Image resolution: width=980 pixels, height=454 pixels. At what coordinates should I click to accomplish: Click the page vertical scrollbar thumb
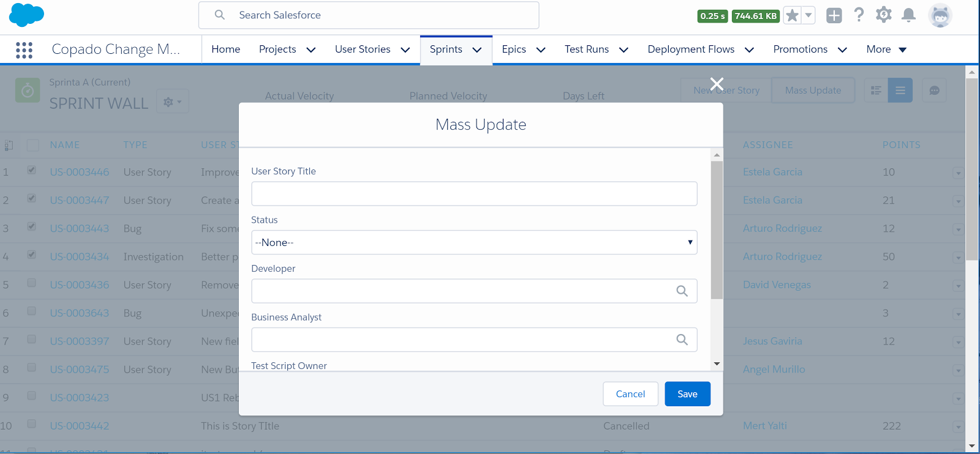(x=972, y=169)
